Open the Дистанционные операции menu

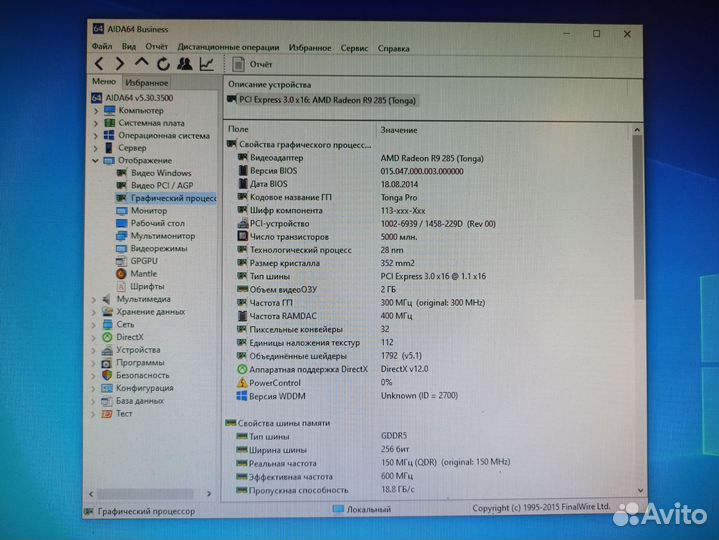pyautogui.click(x=228, y=47)
